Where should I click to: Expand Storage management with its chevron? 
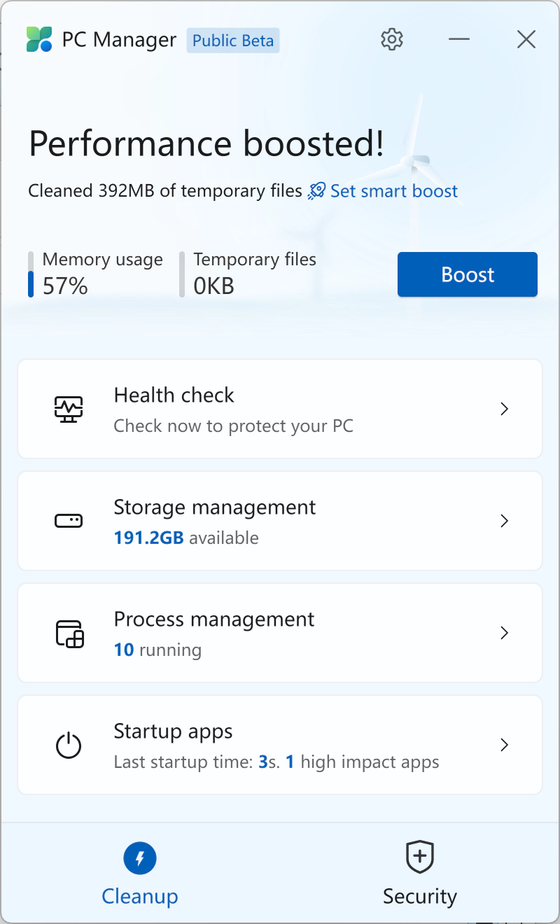coord(504,521)
